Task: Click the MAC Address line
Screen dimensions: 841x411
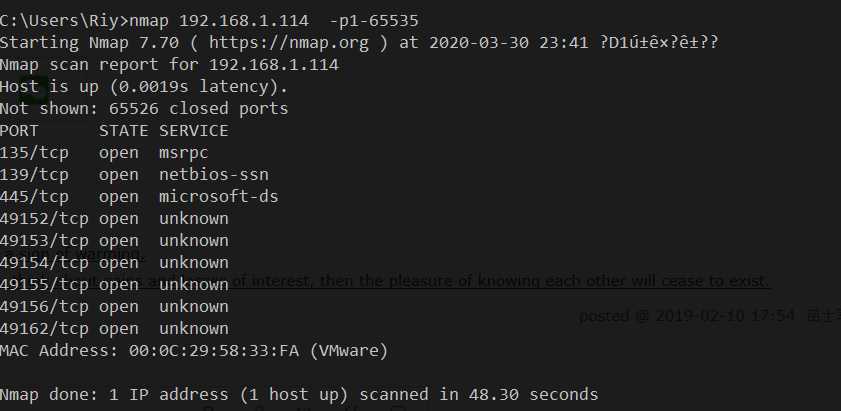Action: (194, 351)
